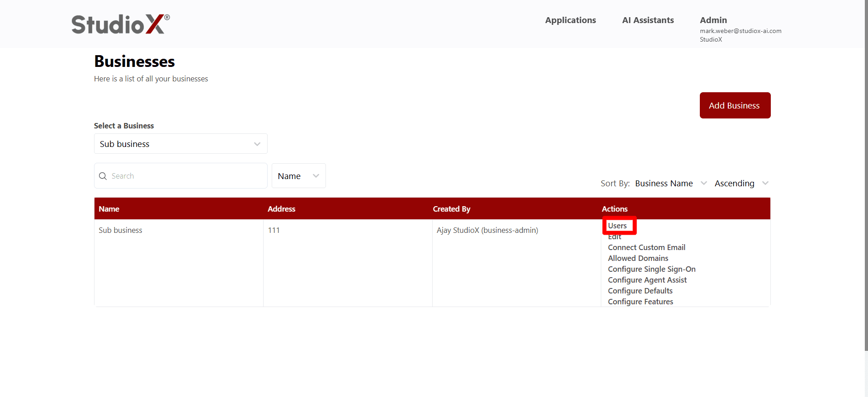868x397 pixels.
Task: Open the Allowed Domains action
Action: pos(637,258)
